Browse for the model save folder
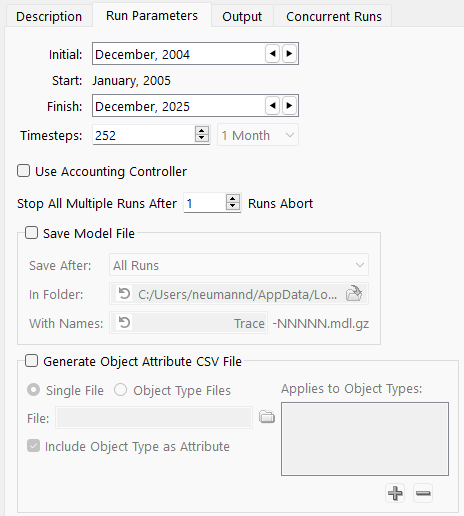Image resolution: width=464 pixels, height=516 pixels. [354, 294]
